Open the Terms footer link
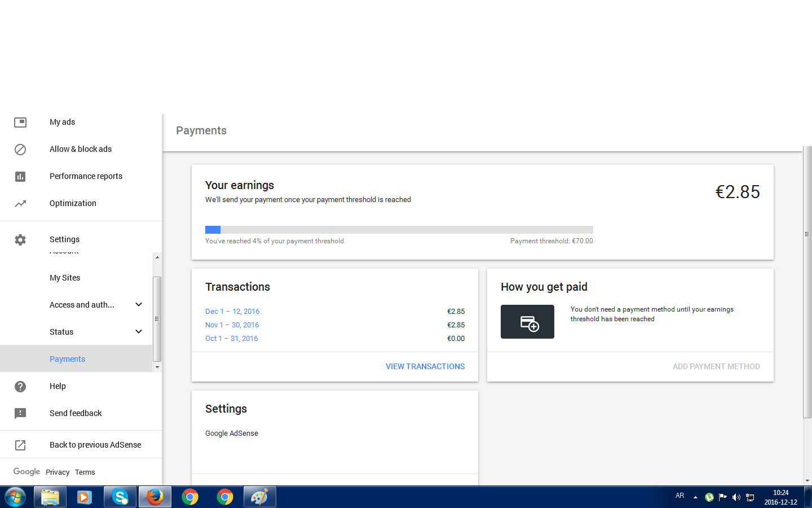Viewport: 812px width, 508px height. pos(85,472)
